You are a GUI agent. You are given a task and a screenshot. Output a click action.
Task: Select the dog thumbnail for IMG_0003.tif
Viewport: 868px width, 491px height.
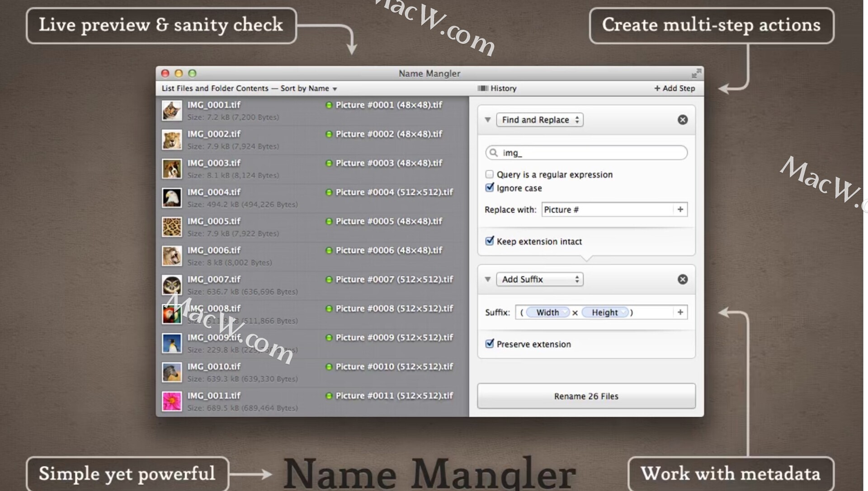pos(172,169)
